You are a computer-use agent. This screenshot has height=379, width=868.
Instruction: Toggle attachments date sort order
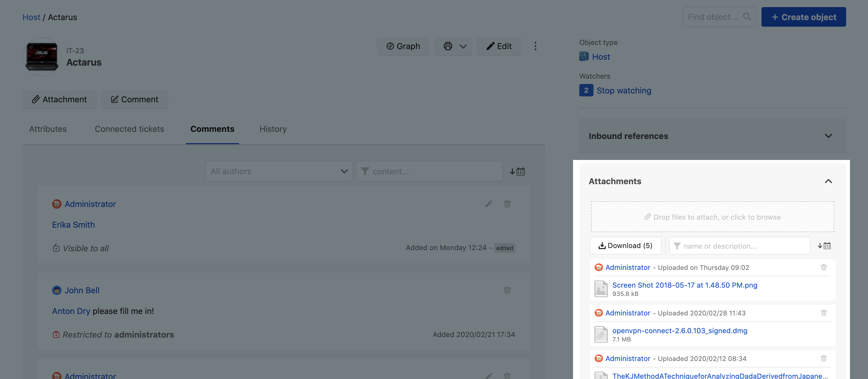[824, 246]
